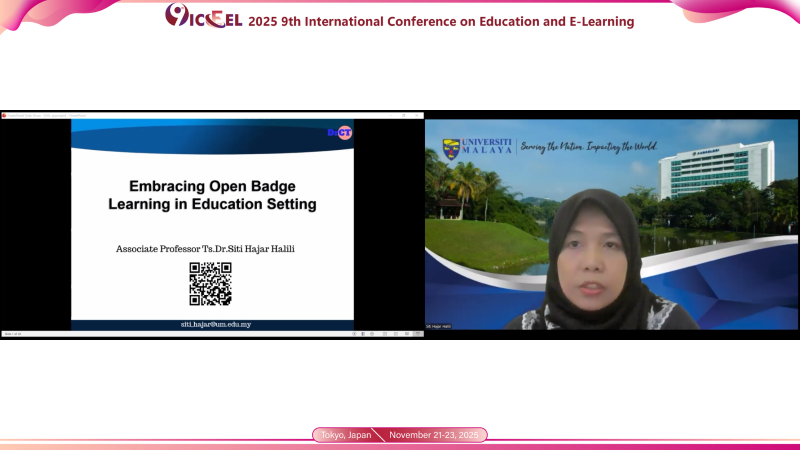The height and width of the screenshot is (450, 800).
Task: Start Slide Show view icon in status bar
Action: coord(416,334)
